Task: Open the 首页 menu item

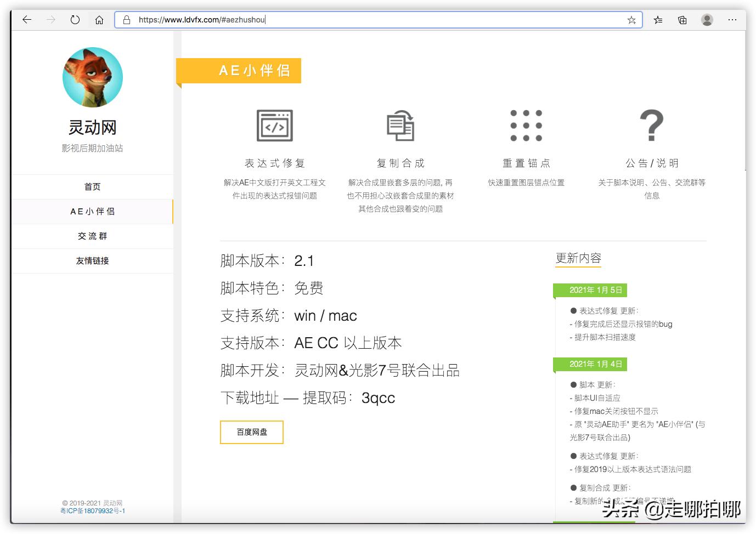Action: pos(92,186)
